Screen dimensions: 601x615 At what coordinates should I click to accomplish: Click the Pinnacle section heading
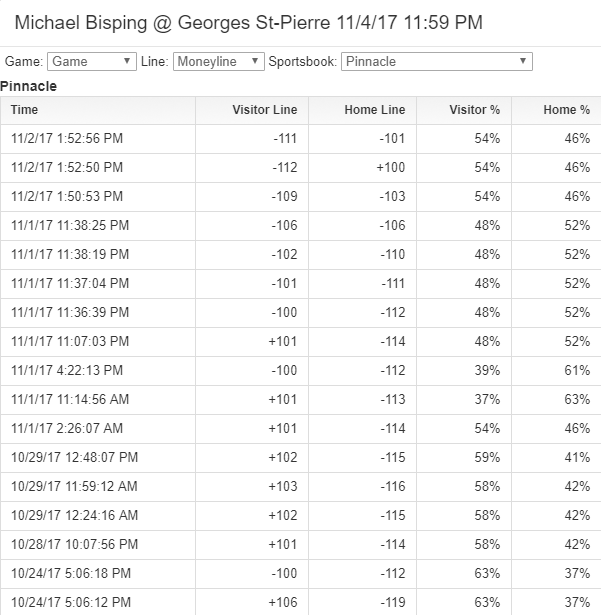[29, 86]
